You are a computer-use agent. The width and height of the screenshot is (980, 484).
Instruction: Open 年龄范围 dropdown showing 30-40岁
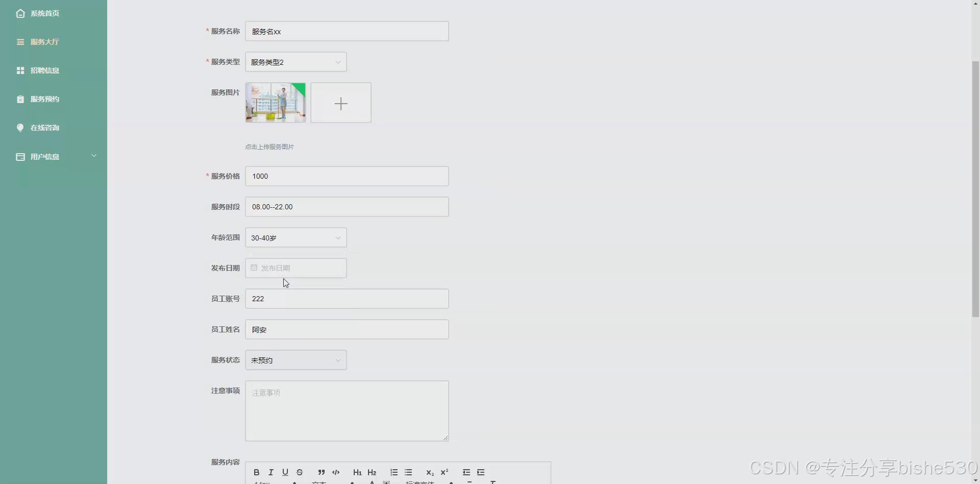pos(296,237)
